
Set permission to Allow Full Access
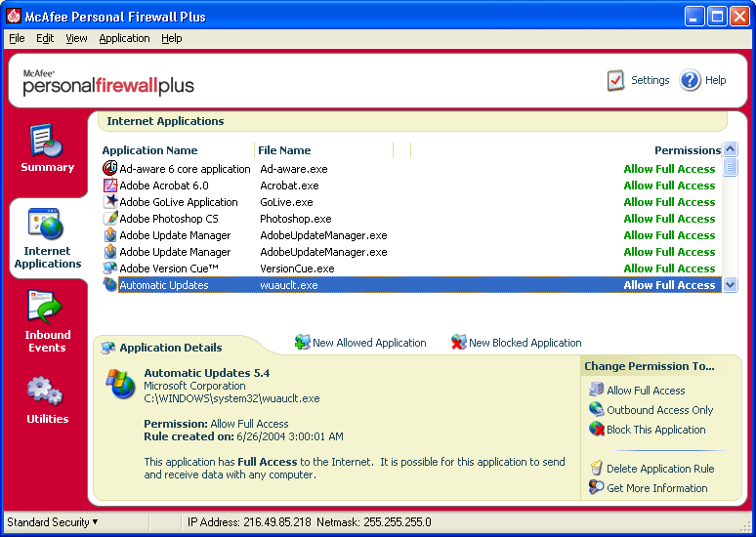click(646, 391)
